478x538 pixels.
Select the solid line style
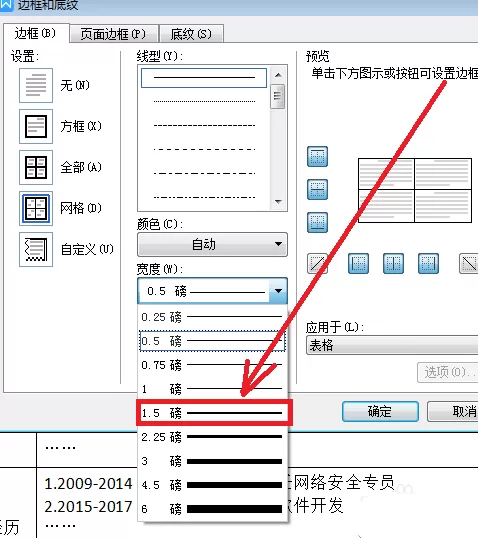tap(204, 78)
